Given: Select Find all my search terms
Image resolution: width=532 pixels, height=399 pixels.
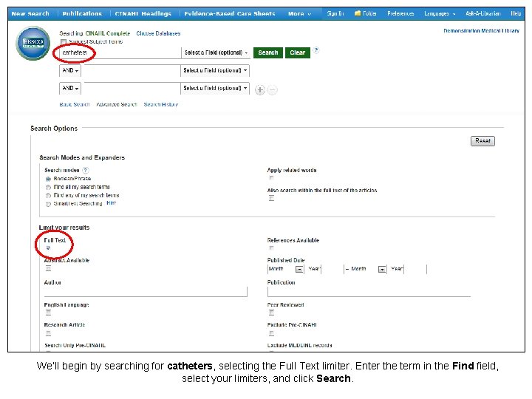Looking at the screenshot, I should coord(48,187).
